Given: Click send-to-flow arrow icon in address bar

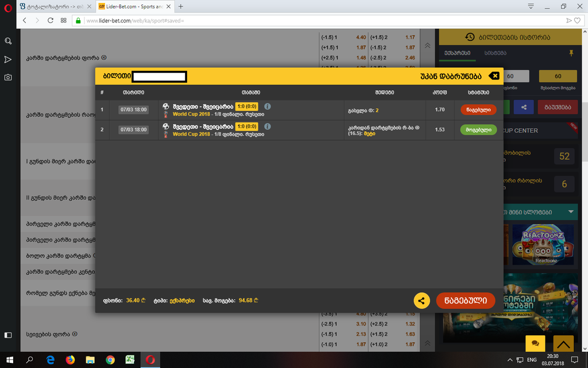Looking at the screenshot, I should [x=569, y=21].
